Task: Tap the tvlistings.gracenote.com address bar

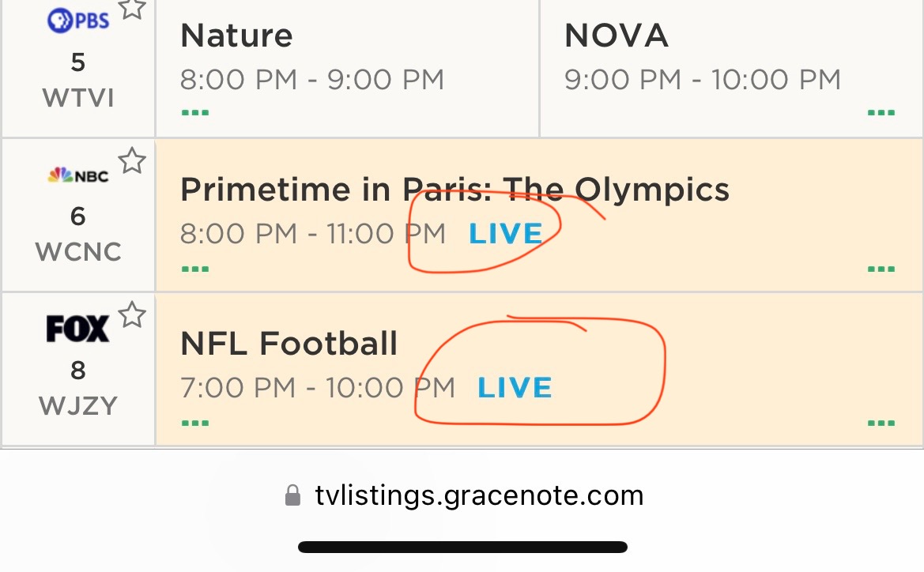Action: click(x=478, y=496)
